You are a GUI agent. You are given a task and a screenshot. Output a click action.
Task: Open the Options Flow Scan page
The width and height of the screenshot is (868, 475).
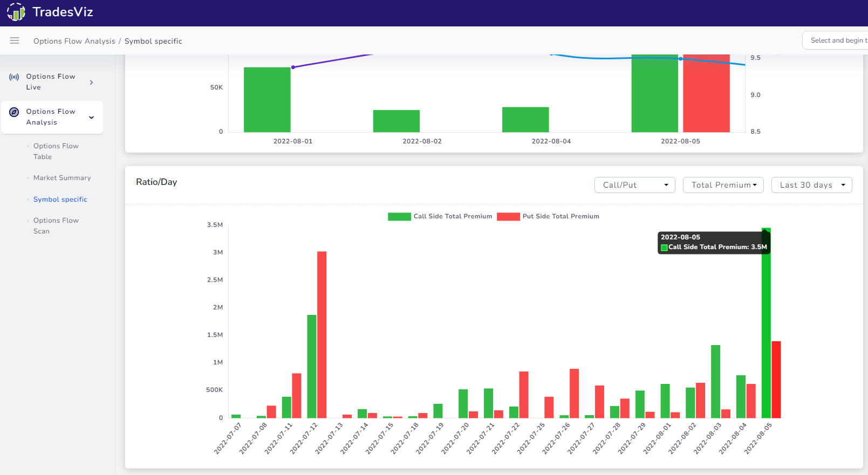point(56,226)
